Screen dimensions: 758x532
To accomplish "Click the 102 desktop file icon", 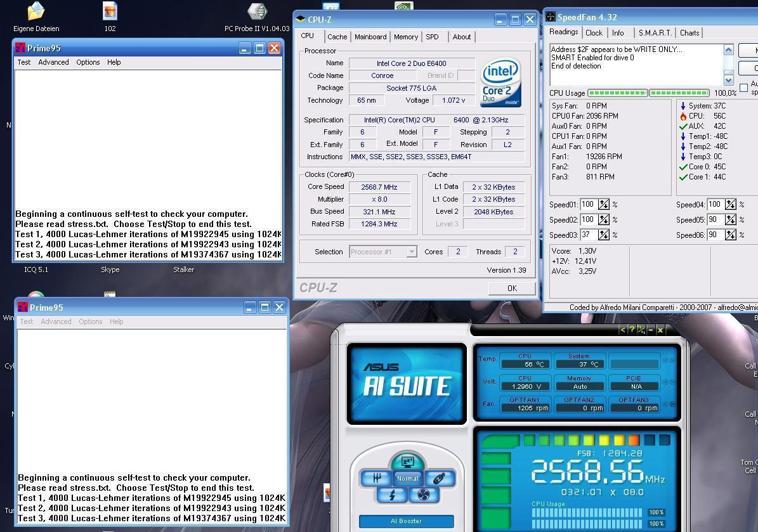I will coord(110,17).
